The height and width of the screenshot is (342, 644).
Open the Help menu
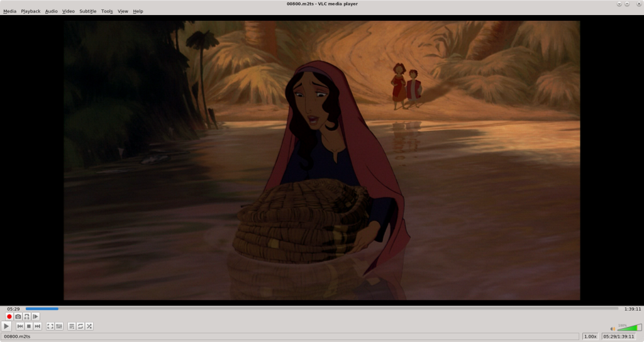[x=138, y=11]
